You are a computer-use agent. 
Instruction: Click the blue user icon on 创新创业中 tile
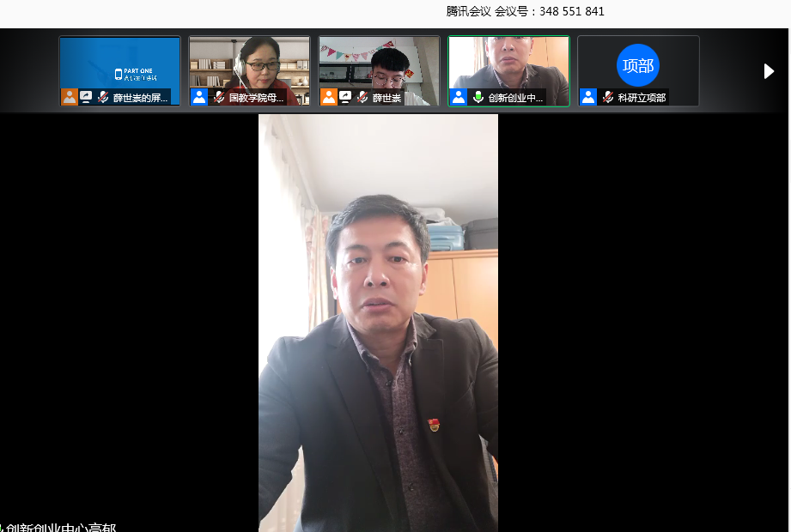coord(458,97)
